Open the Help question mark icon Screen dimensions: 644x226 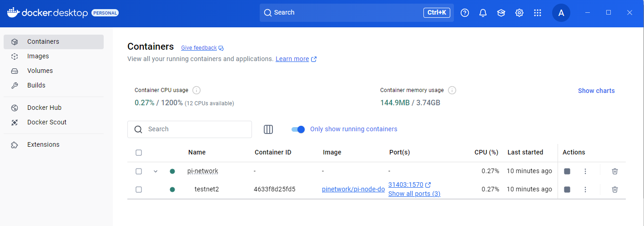[465, 13]
